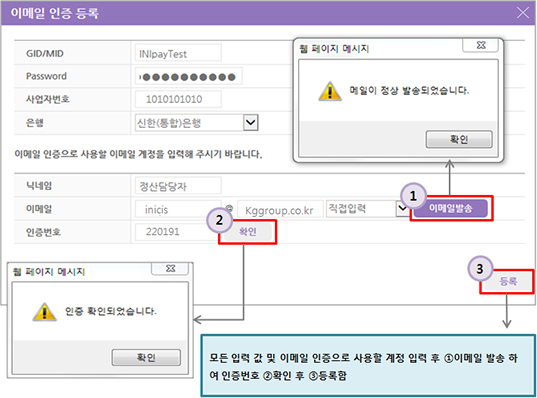Click 확인 button next to 인증번호
537x398 pixels.
tap(248, 232)
